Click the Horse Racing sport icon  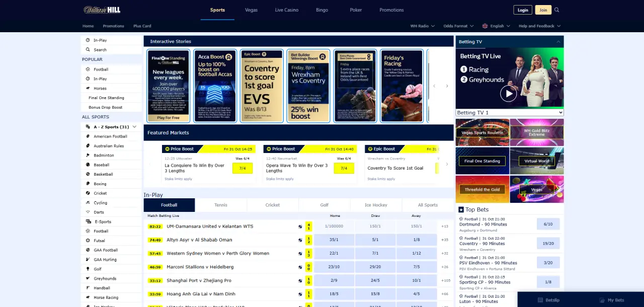(88, 297)
